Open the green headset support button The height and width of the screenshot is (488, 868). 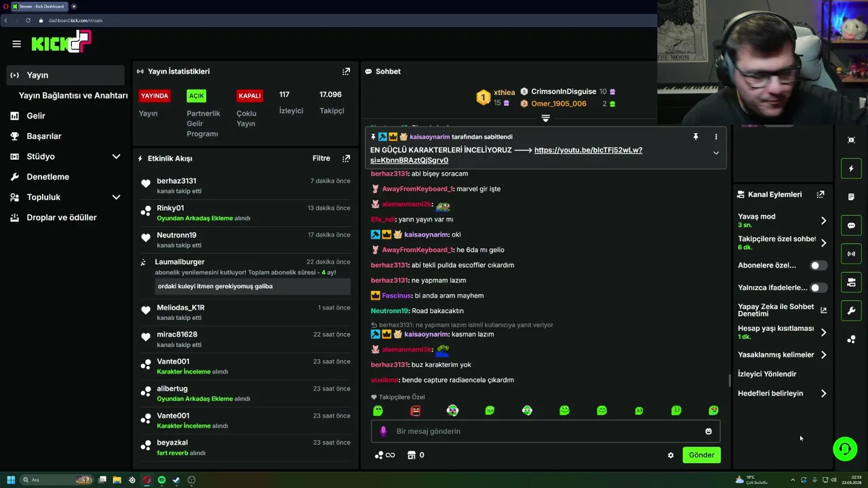click(x=845, y=449)
